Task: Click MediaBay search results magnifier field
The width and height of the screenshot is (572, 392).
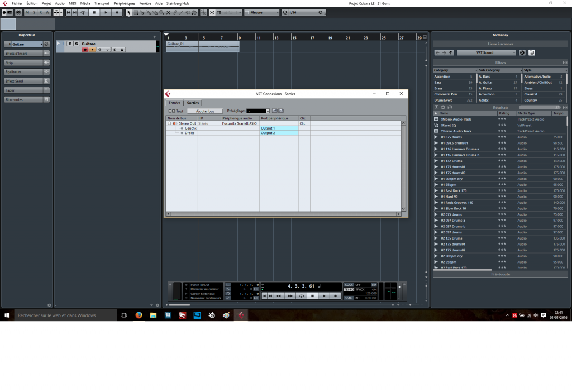Action: 540,107
